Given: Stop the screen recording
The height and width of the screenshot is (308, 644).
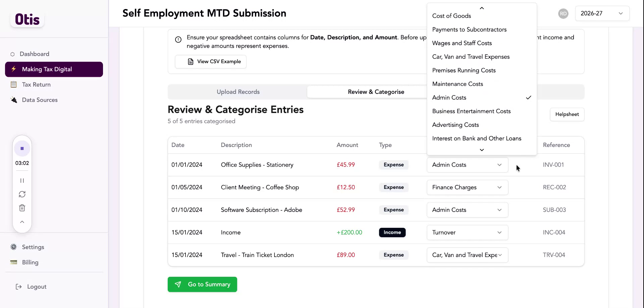Looking at the screenshot, I should tap(22, 148).
